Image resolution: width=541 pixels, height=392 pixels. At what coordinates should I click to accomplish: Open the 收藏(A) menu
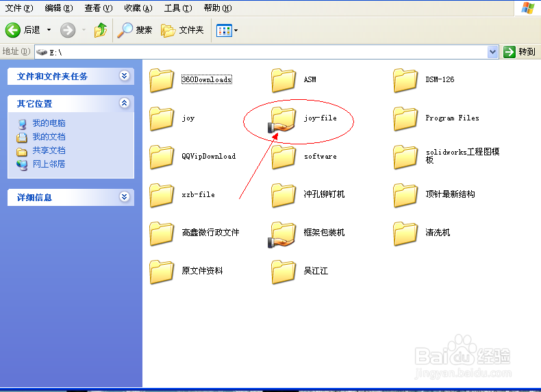[138, 8]
